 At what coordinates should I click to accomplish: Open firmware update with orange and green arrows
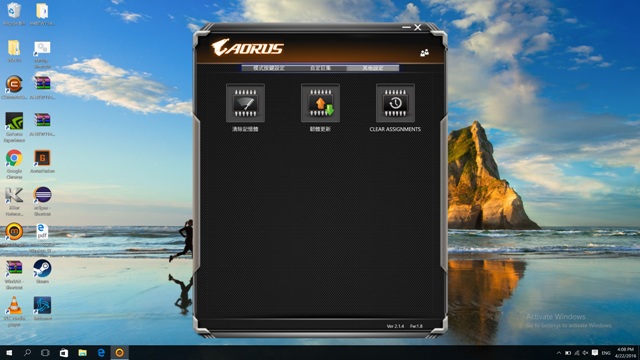(320, 103)
